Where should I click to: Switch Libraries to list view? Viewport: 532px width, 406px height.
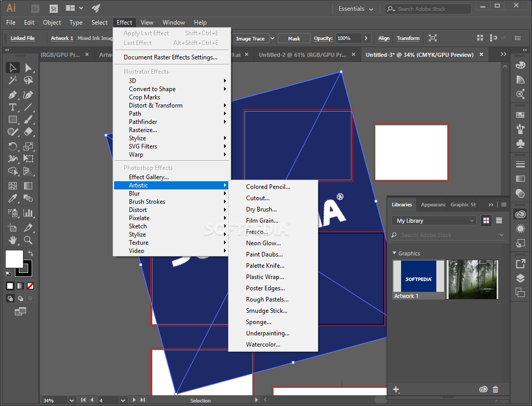point(499,221)
